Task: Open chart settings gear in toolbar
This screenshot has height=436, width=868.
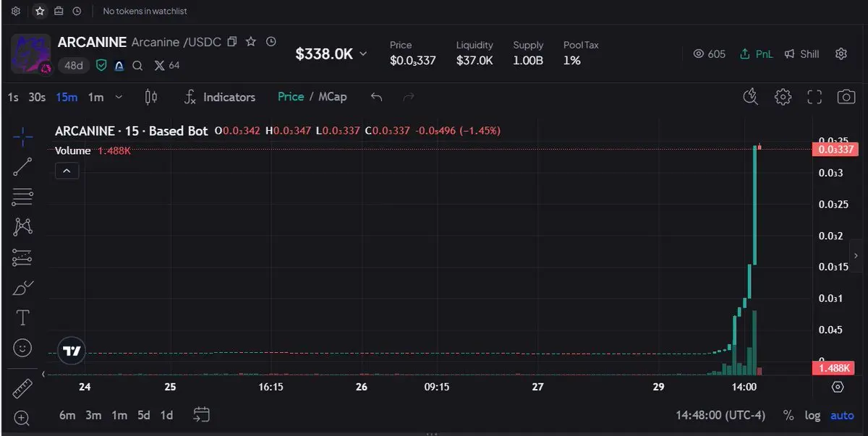Action: click(783, 97)
